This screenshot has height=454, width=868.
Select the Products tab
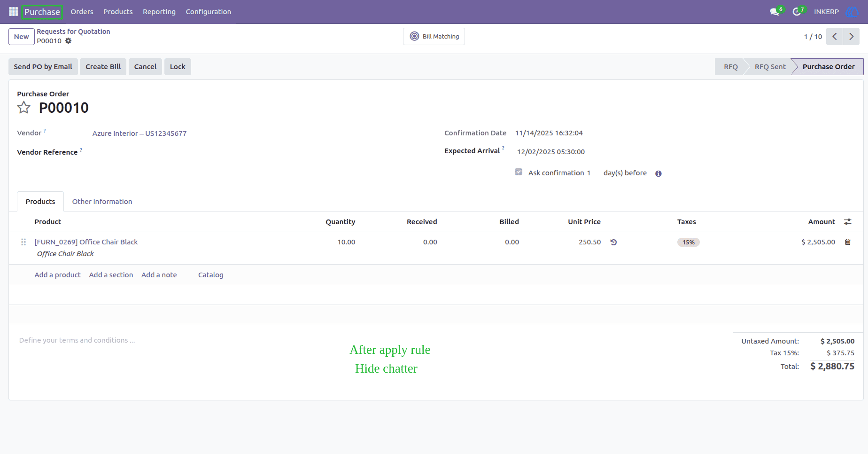pyautogui.click(x=40, y=202)
